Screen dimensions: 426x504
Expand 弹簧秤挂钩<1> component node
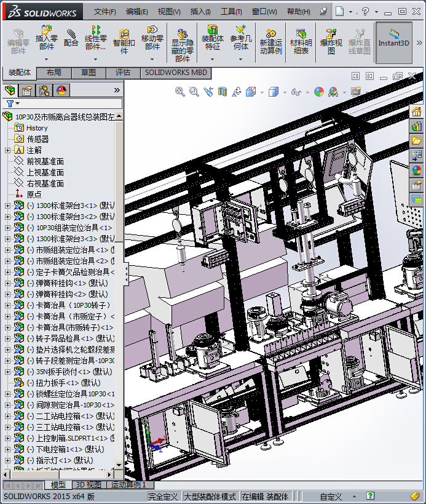point(7,283)
